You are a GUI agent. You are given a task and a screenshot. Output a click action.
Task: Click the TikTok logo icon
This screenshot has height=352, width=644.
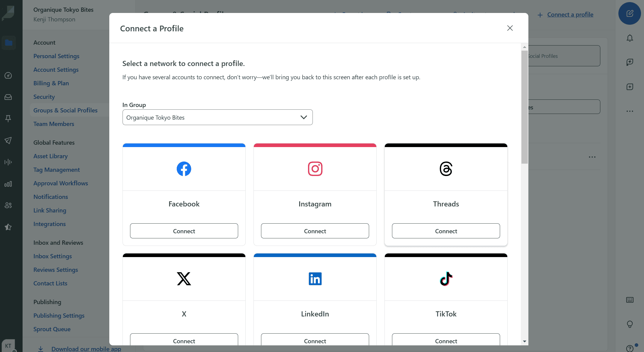click(x=446, y=279)
